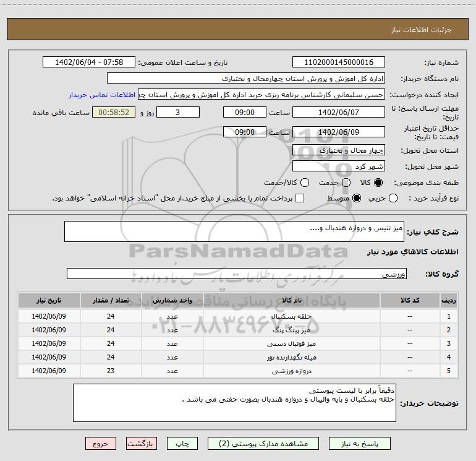The height and width of the screenshot is (461, 476).
Task: Click the اطلاعات کالاهای مورد نیاز heading
Action: (x=412, y=252)
